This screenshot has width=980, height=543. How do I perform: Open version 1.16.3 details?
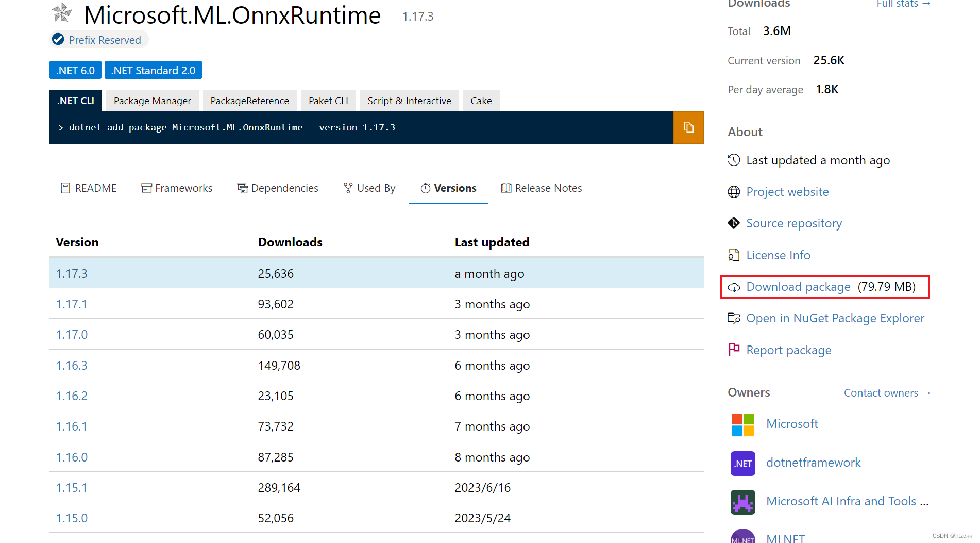pyautogui.click(x=71, y=365)
